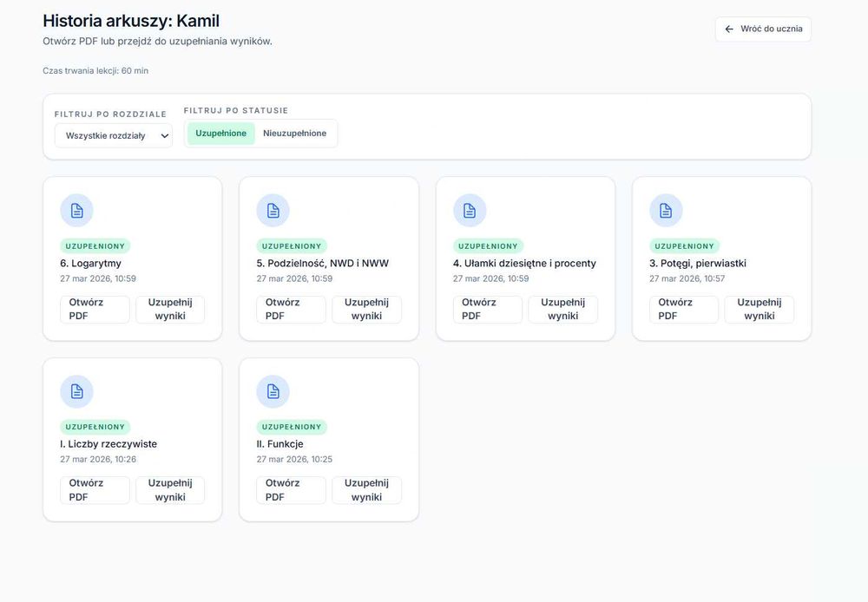This screenshot has width=868, height=602.
Task: Click the document icon on Funkcje card
Action: [x=273, y=391]
